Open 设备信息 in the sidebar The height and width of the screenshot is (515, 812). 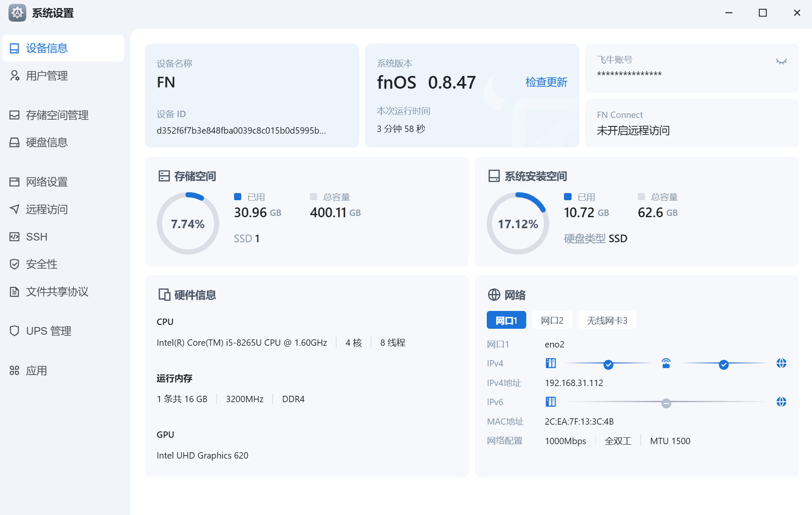tap(63, 48)
